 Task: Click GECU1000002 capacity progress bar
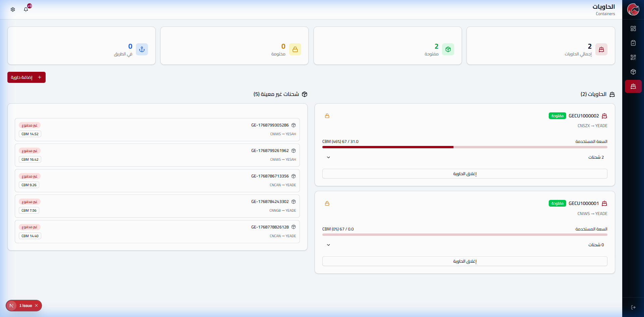pos(465,147)
